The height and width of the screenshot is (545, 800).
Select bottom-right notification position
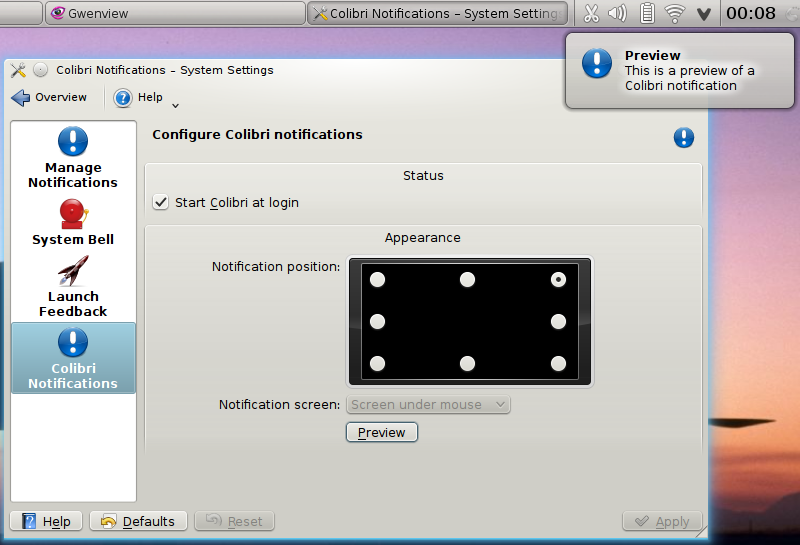click(x=558, y=363)
